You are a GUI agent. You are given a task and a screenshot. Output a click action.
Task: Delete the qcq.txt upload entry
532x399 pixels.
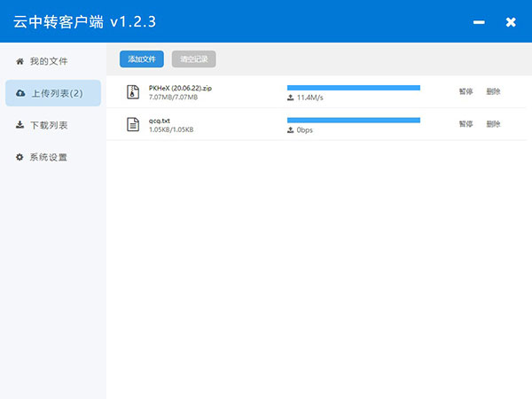pyautogui.click(x=493, y=124)
